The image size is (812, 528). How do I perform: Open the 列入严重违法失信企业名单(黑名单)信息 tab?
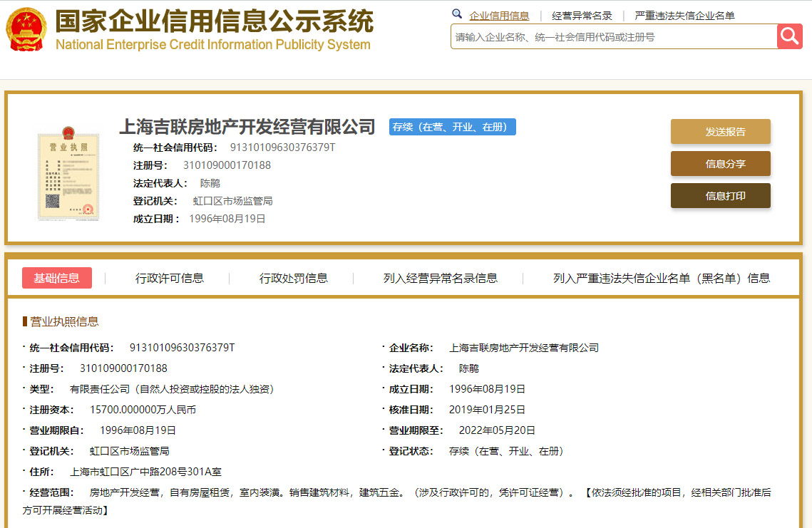point(662,279)
